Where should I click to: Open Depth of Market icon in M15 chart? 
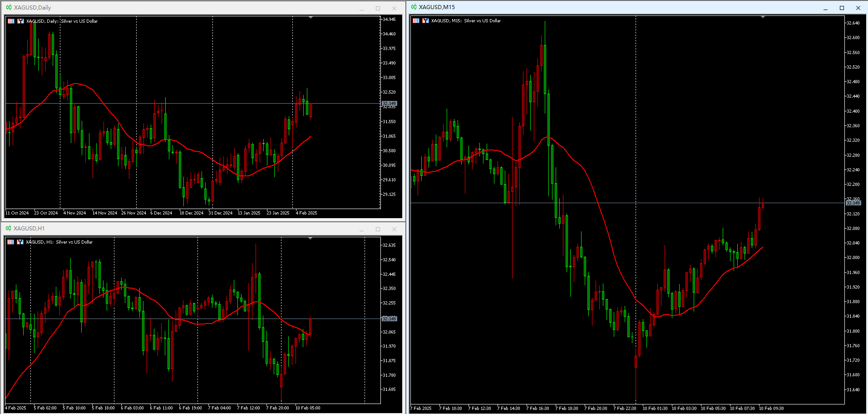point(416,20)
